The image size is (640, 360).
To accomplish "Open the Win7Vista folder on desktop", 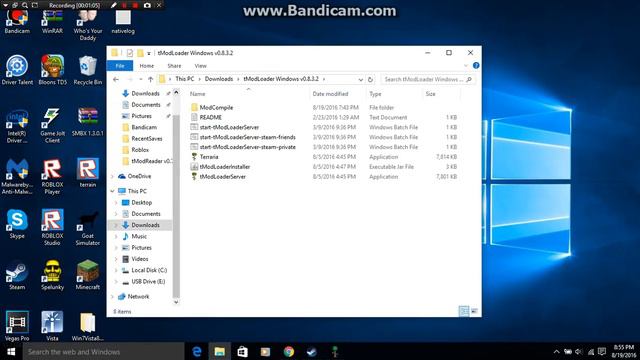I will [x=87, y=326].
